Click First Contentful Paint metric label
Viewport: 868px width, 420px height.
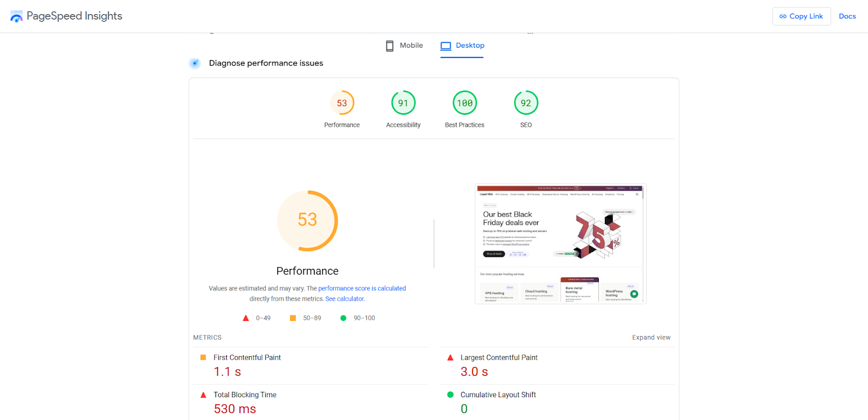247,358
